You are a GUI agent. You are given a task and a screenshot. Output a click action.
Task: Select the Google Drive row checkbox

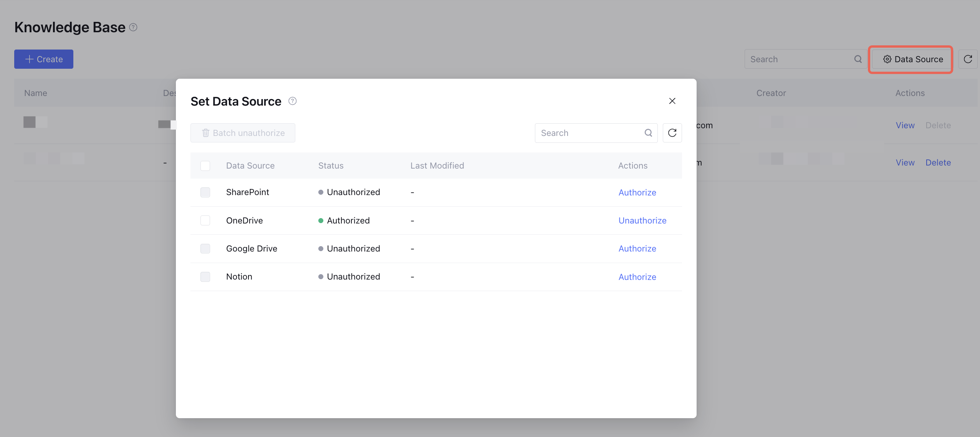point(205,249)
